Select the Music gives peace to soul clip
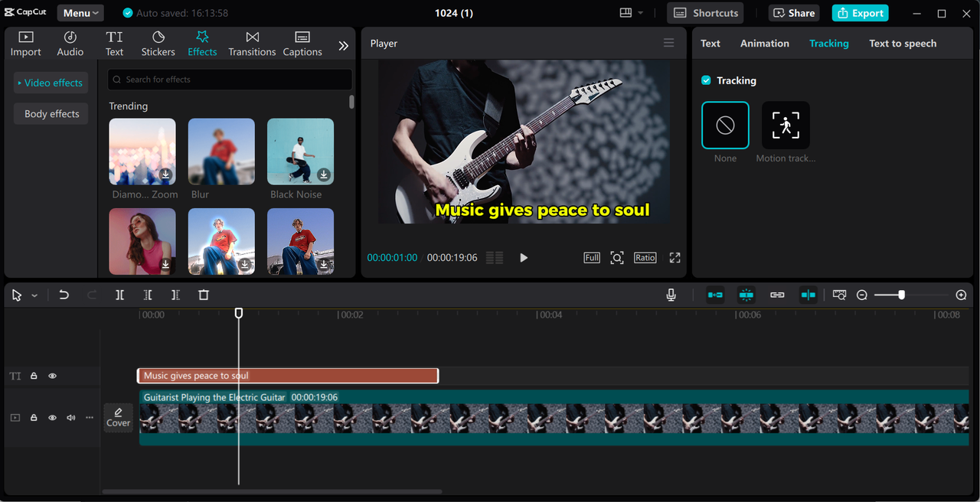Image resolution: width=980 pixels, height=502 pixels. tap(288, 376)
